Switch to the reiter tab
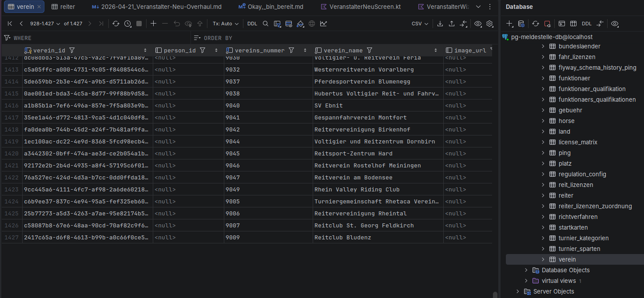The height and width of the screenshot is (298, 644). click(x=63, y=7)
